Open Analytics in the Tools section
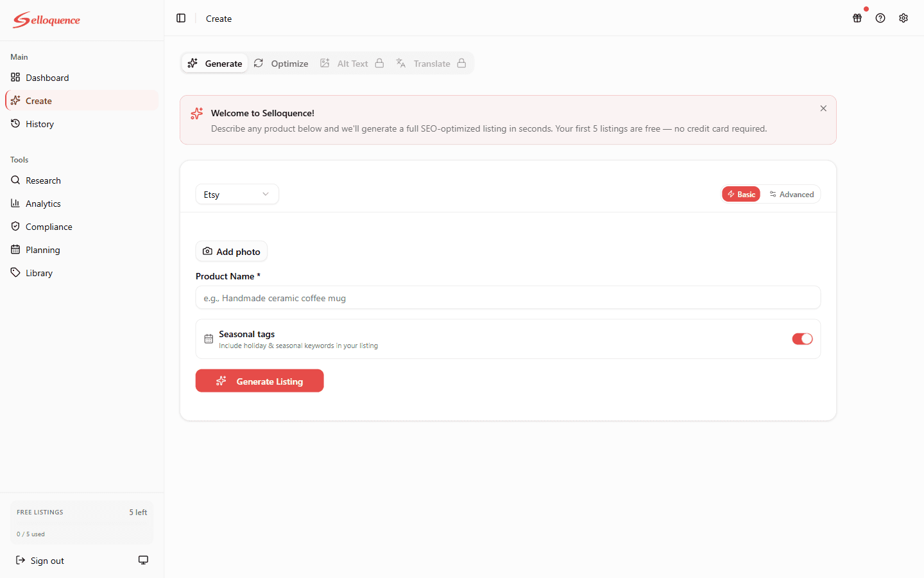This screenshot has width=924, height=578. (42, 204)
